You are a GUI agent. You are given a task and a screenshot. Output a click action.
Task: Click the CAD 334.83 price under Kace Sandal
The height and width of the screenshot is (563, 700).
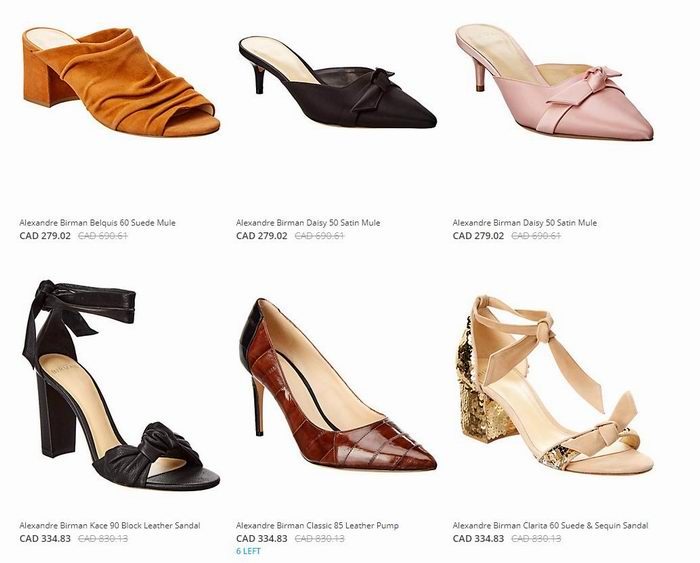click(45, 539)
